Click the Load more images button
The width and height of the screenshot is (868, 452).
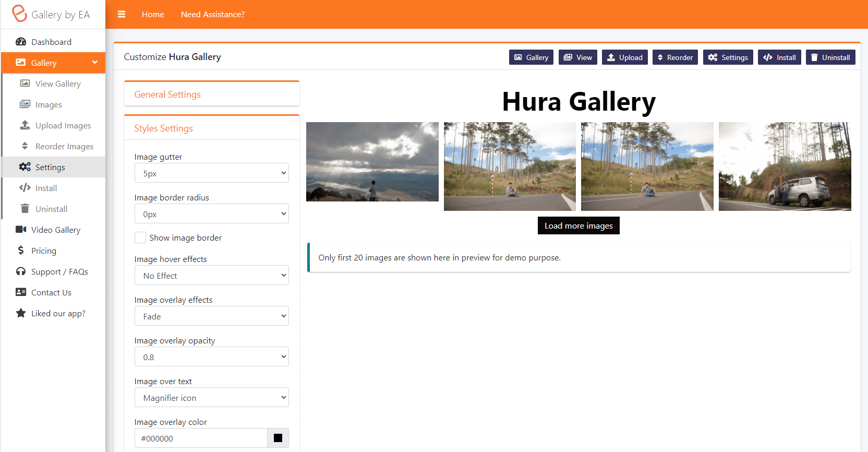point(578,225)
